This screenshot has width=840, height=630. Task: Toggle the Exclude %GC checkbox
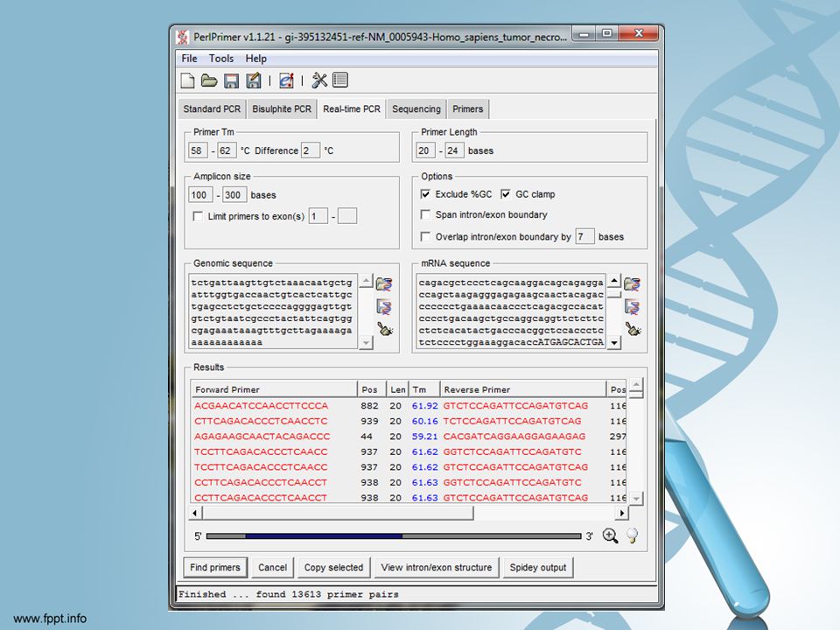coord(425,194)
